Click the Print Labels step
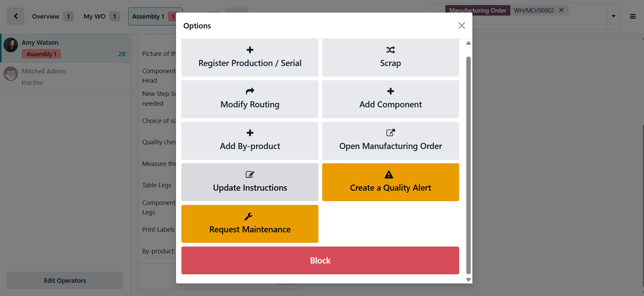 click(x=158, y=230)
